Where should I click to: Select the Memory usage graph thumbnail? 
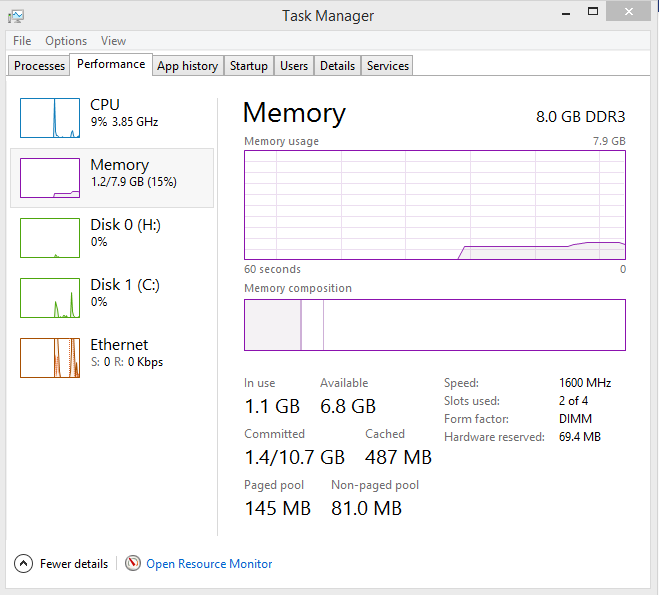[50, 178]
